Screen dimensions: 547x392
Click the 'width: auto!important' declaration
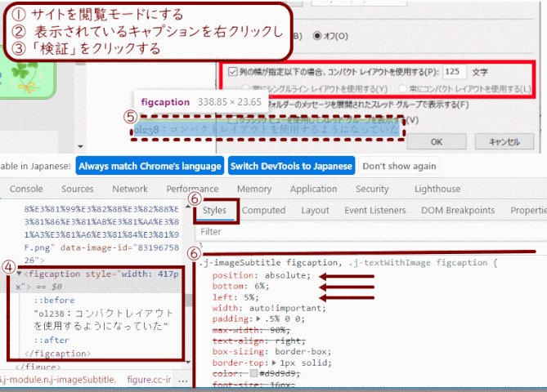tap(269, 308)
